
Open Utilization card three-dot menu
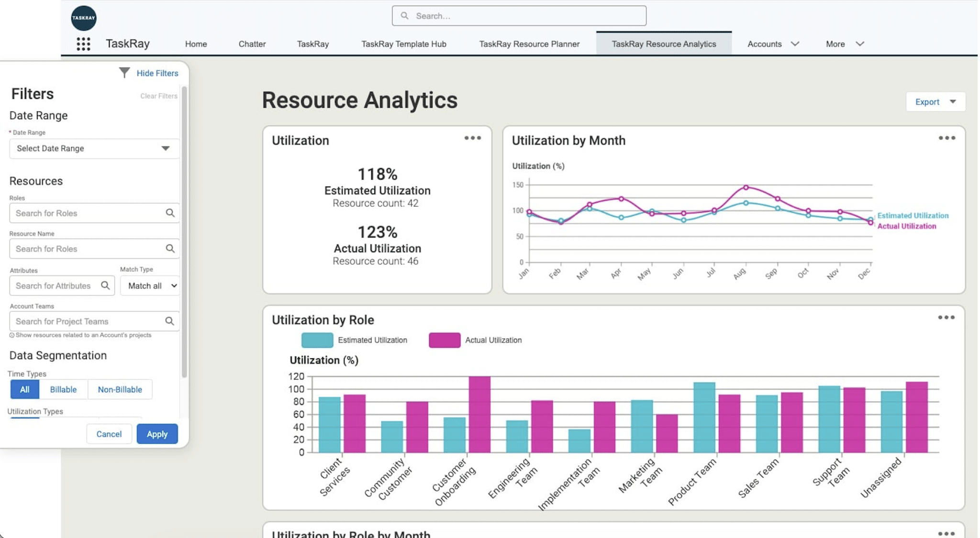pyautogui.click(x=472, y=138)
